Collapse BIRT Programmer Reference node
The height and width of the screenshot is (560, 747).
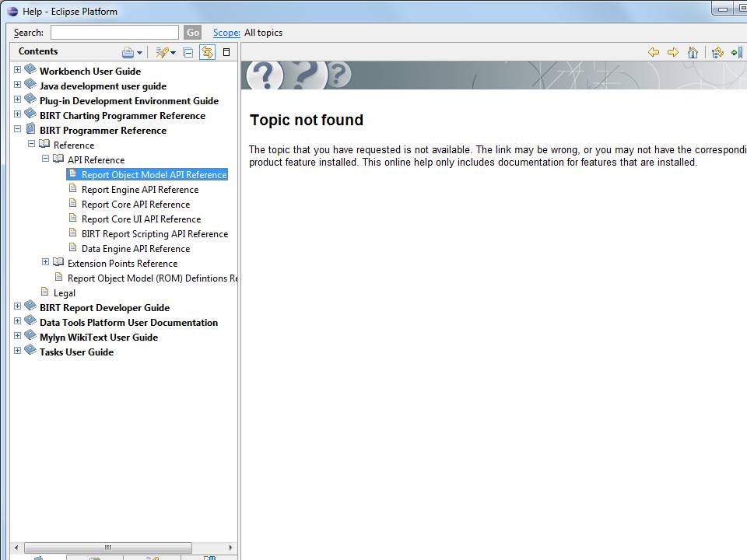pos(18,128)
